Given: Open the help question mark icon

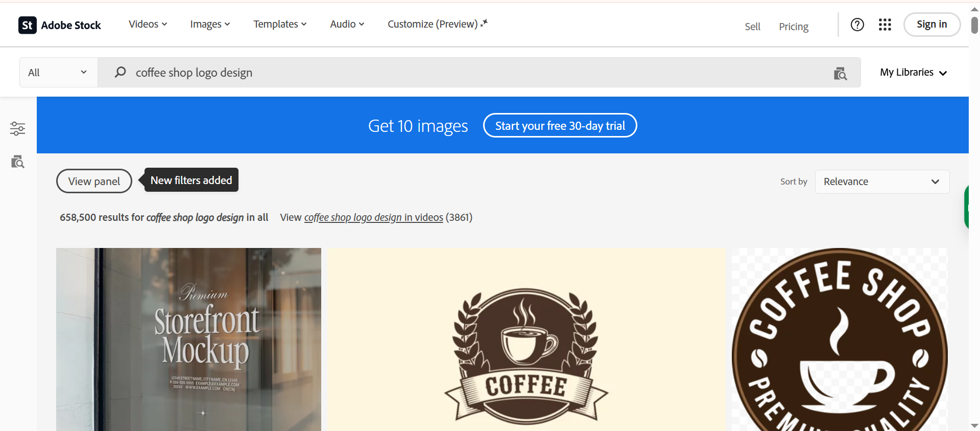Looking at the screenshot, I should click(x=857, y=25).
